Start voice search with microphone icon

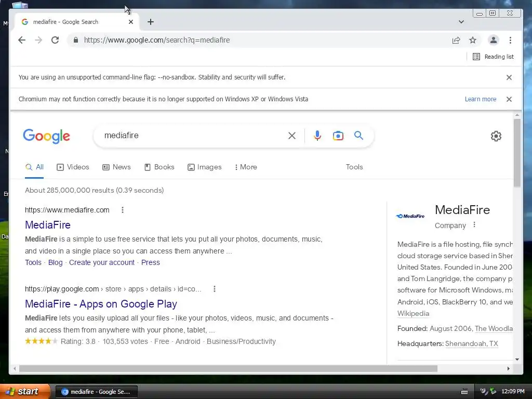coord(317,136)
